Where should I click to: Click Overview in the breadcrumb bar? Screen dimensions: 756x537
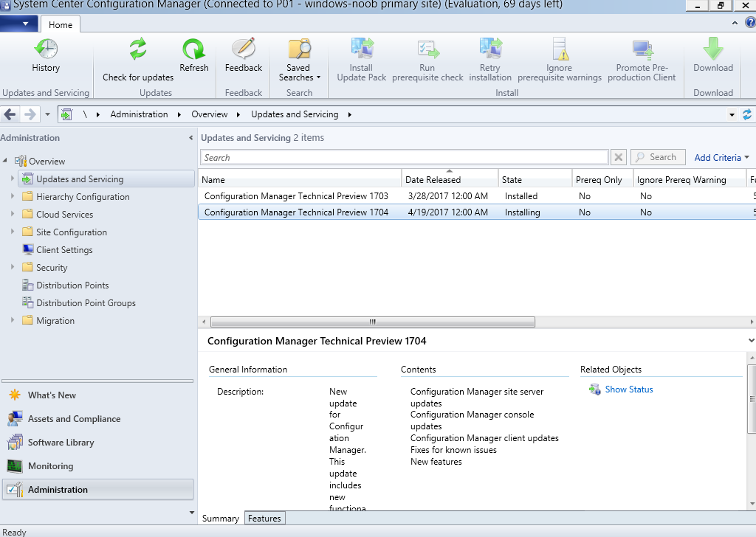click(209, 114)
